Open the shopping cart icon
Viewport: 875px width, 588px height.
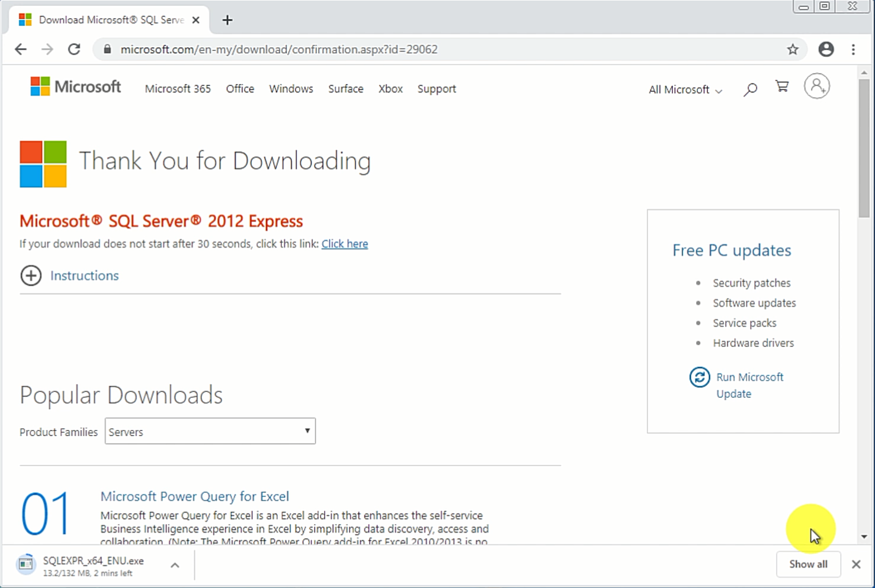(782, 87)
